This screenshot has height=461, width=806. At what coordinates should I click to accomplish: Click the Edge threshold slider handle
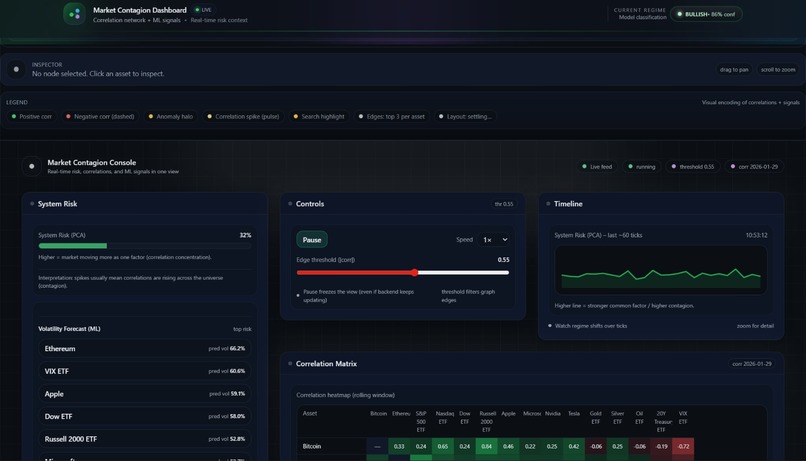pos(414,272)
